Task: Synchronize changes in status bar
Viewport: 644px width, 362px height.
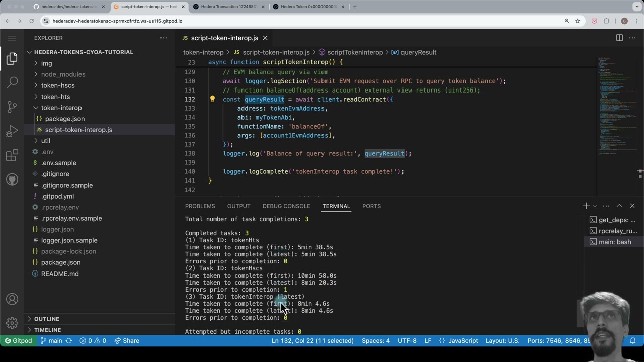Action: coord(69,341)
